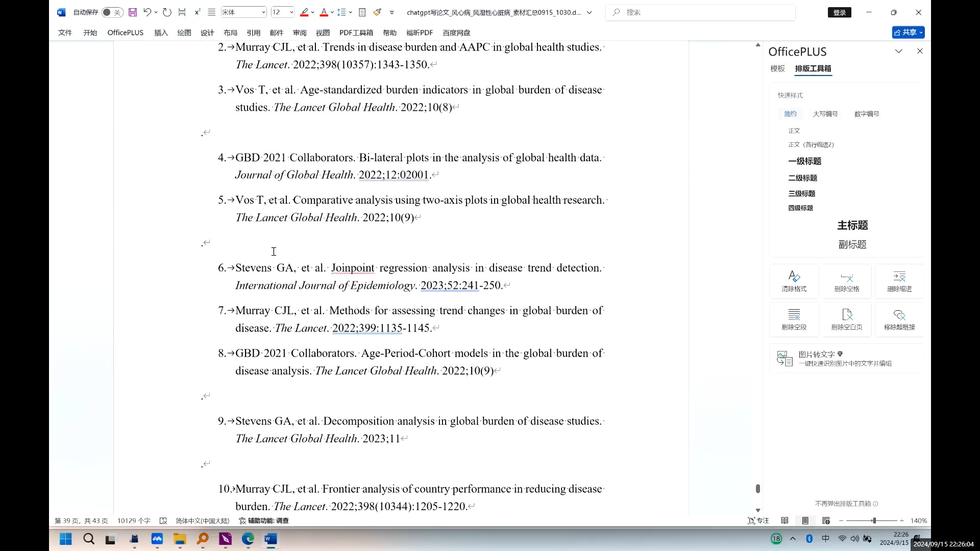The image size is (980, 551).
Task: Open 图片转文字 image-to-text feature
Action: [x=846, y=358]
